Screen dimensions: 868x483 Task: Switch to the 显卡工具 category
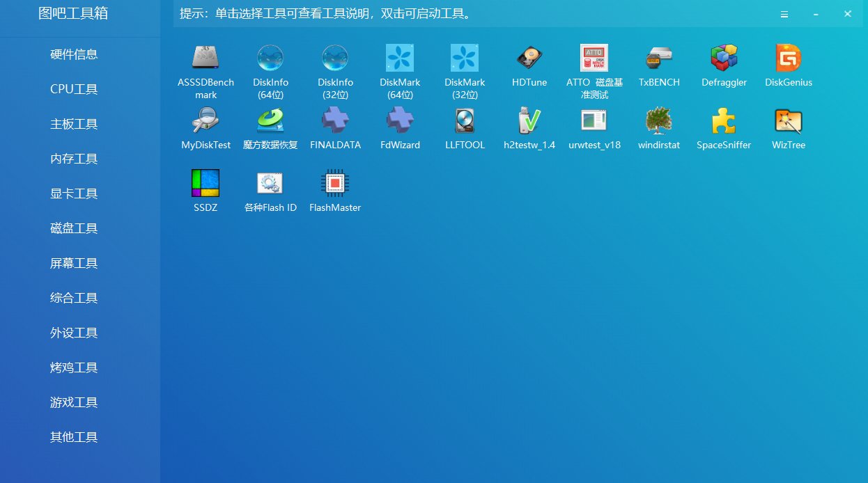74,193
